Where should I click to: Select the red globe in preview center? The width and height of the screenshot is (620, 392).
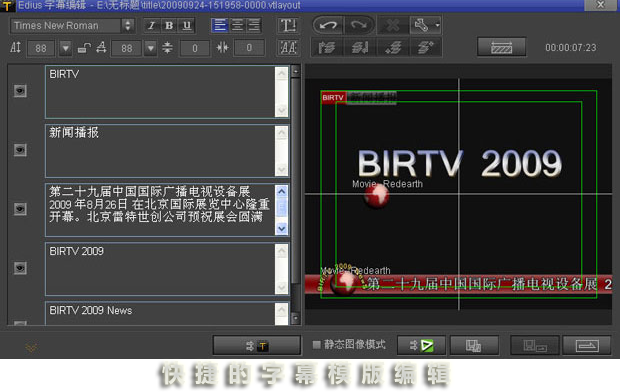[x=376, y=196]
